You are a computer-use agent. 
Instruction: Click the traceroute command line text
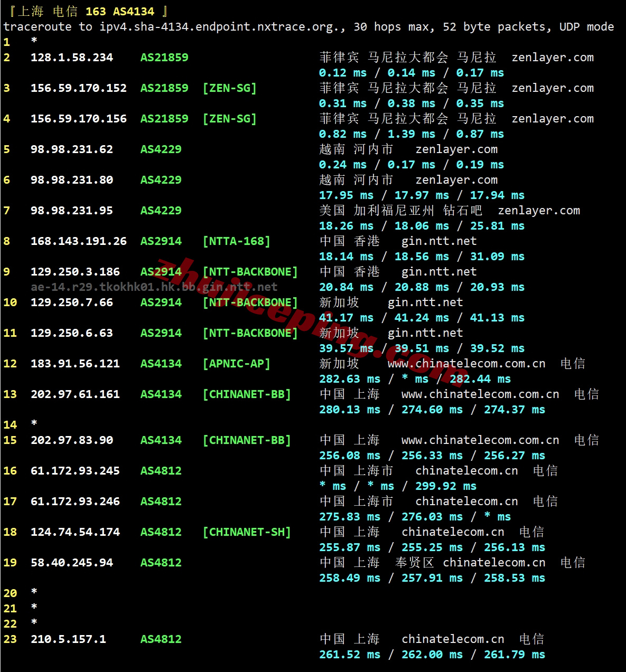pyautogui.click(x=309, y=27)
